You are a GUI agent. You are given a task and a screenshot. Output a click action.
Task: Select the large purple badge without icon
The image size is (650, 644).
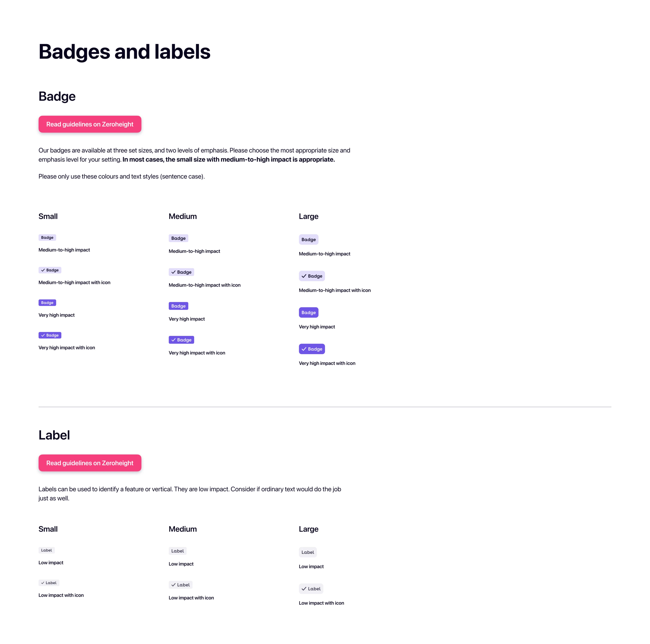pos(309,312)
